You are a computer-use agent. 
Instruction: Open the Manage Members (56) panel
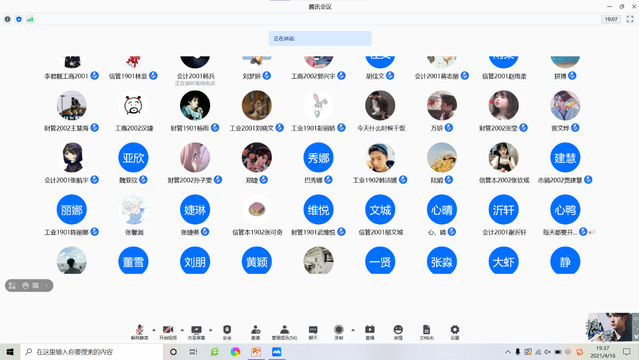[x=284, y=332]
